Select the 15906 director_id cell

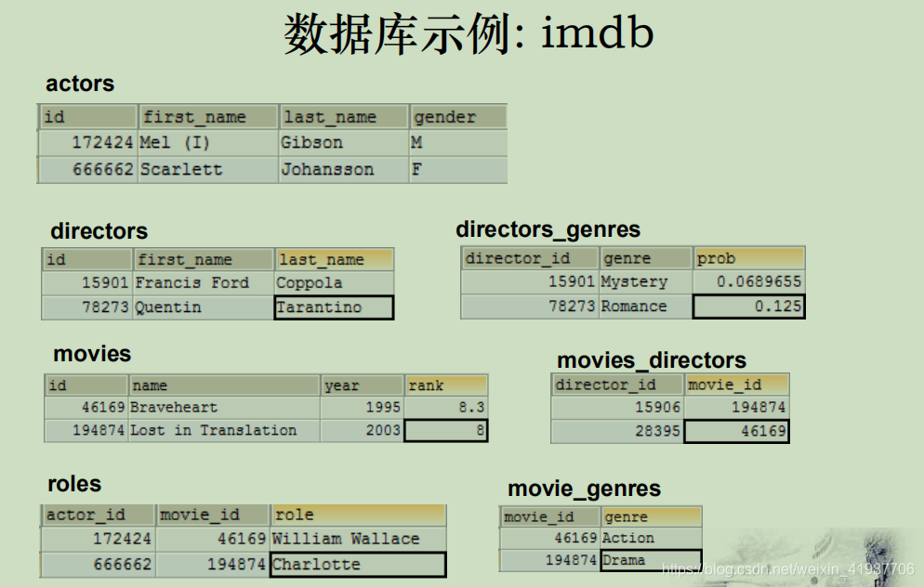click(x=617, y=407)
